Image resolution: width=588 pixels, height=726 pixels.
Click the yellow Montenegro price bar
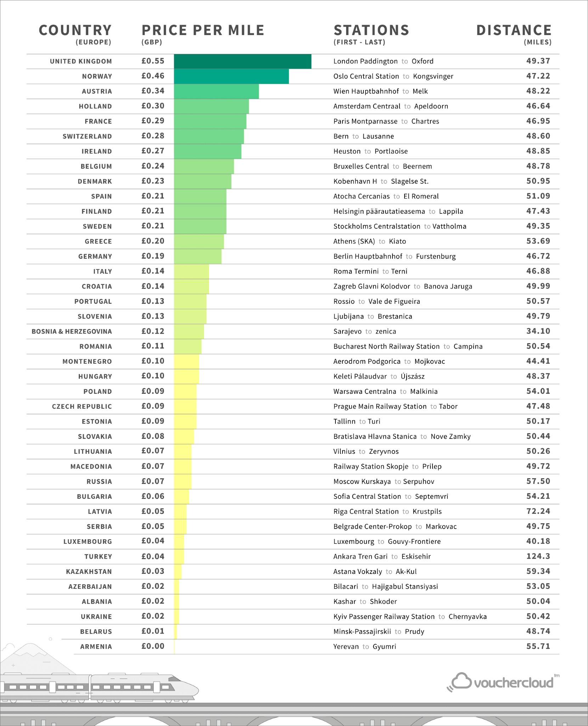pyautogui.click(x=186, y=362)
